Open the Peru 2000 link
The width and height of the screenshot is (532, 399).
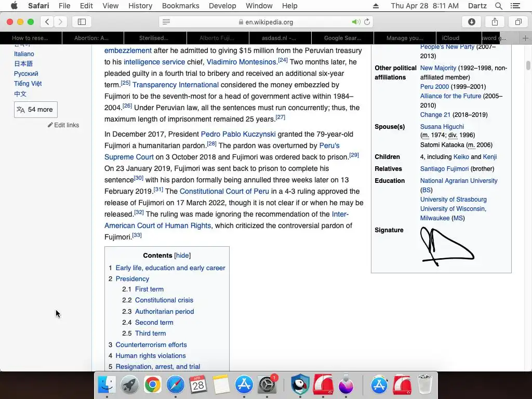pyautogui.click(x=434, y=87)
